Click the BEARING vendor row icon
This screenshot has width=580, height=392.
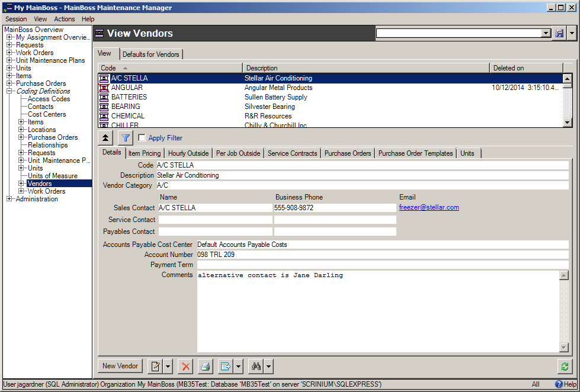(104, 107)
